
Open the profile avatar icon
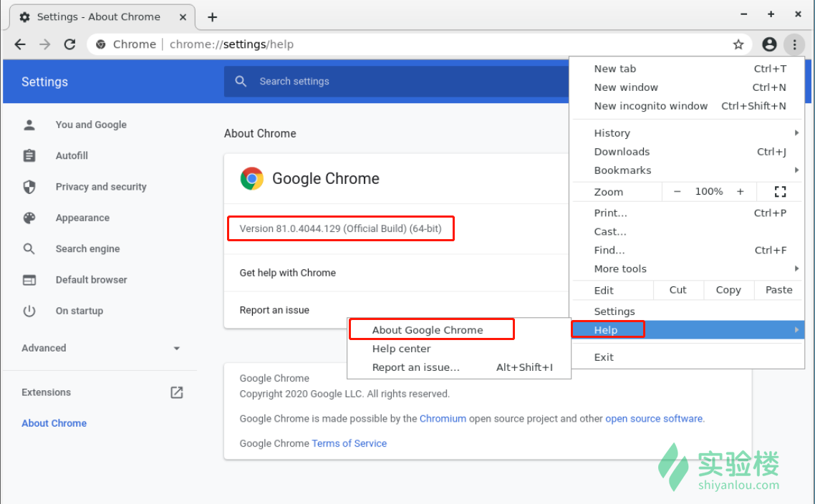coord(769,44)
